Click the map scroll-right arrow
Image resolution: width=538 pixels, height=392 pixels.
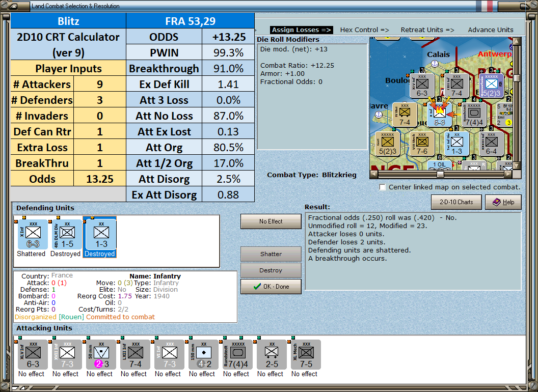(x=508, y=174)
